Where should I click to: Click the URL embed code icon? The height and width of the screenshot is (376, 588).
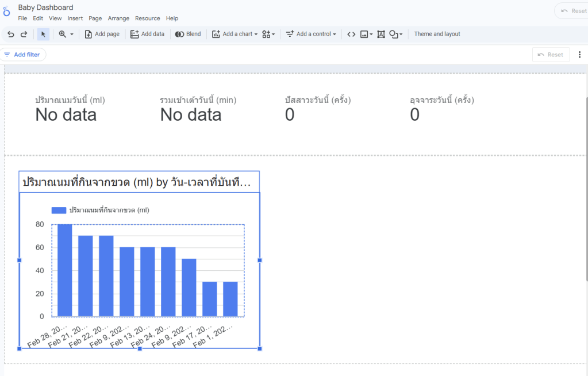coord(351,34)
